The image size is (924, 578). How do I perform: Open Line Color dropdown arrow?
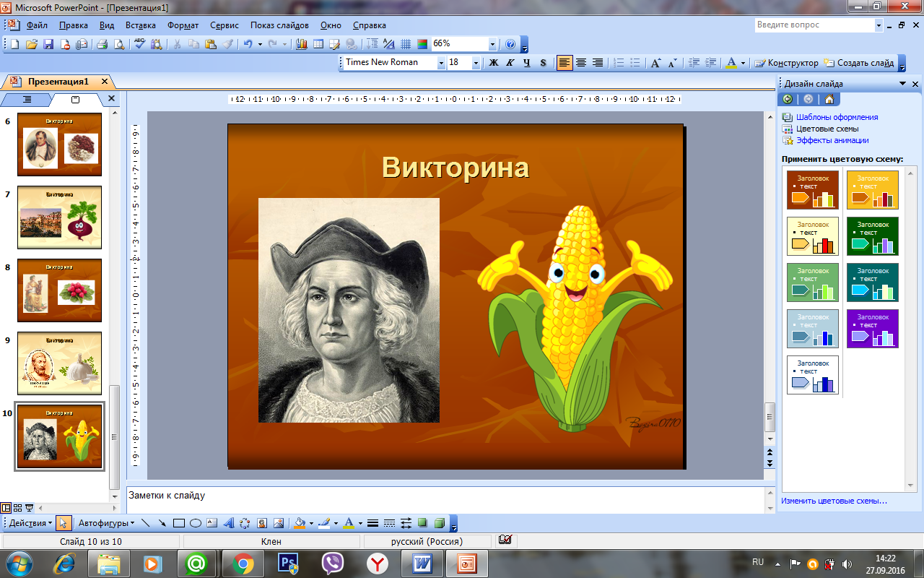335,523
